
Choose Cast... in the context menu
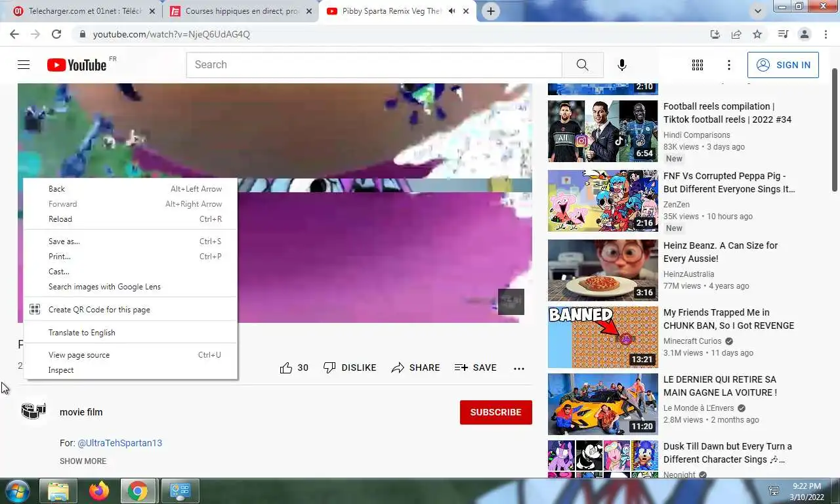[131, 272]
